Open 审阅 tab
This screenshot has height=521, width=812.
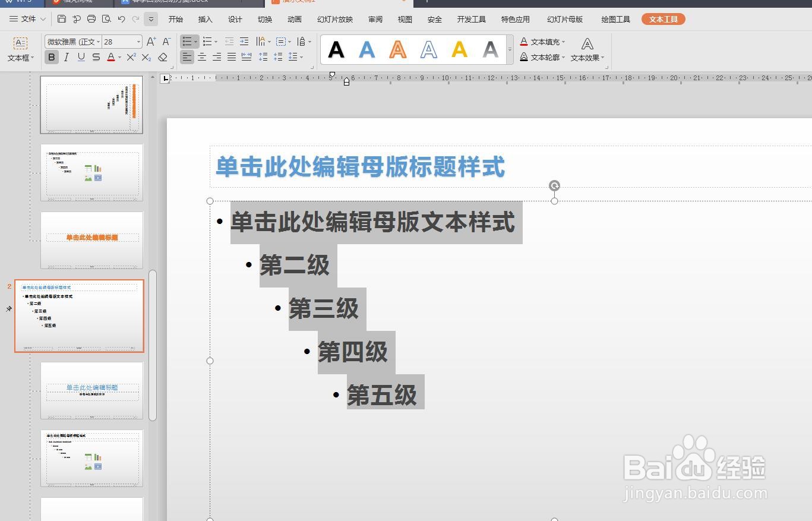[x=375, y=19]
